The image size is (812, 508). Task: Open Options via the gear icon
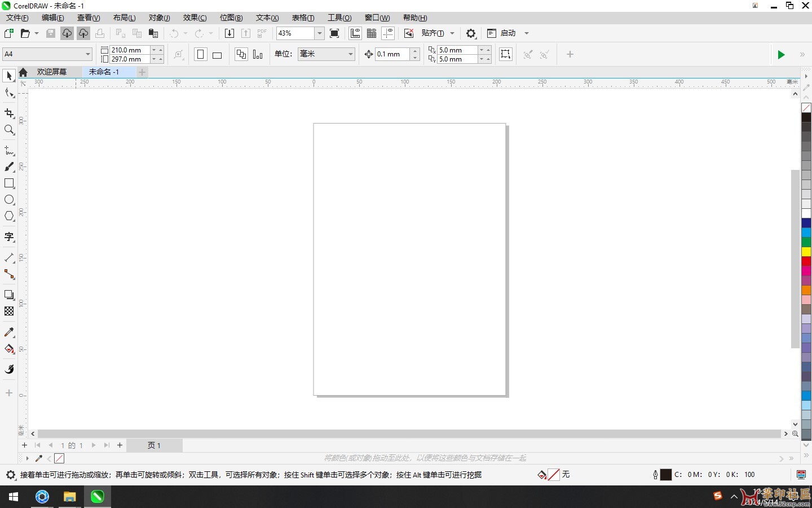coord(471,33)
